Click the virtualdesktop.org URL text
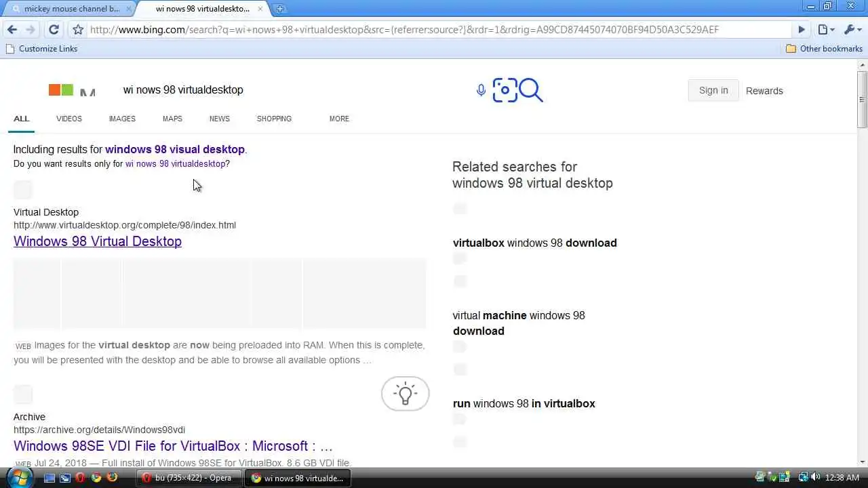This screenshot has width=868, height=488. tap(125, 225)
